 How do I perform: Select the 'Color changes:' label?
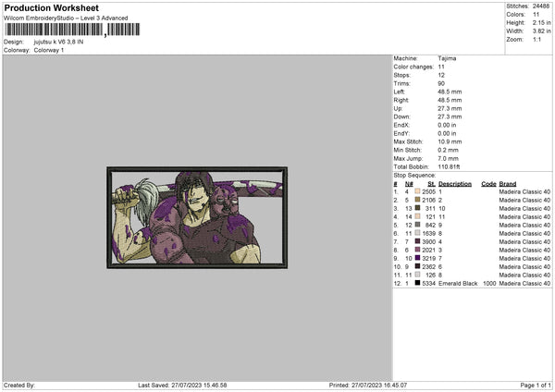413,67
